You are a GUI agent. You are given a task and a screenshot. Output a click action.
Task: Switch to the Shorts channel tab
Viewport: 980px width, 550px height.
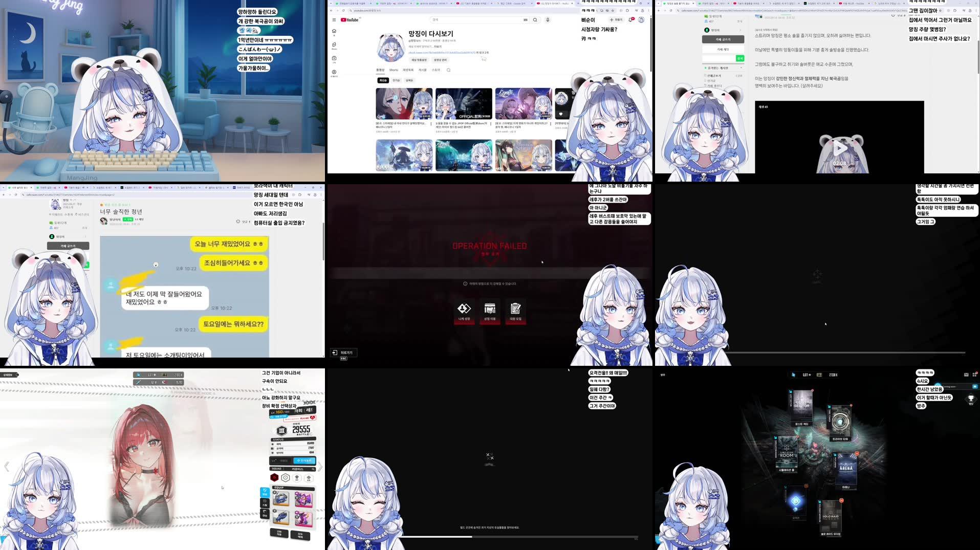pyautogui.click(x=394, y=70)
